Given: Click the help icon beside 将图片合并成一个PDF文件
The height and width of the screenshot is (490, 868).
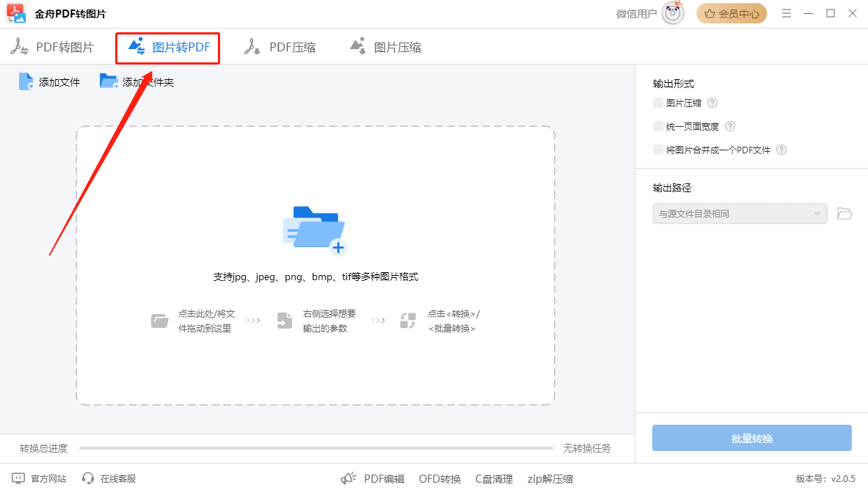Looking at the screenshot, I should click(781, 150).
